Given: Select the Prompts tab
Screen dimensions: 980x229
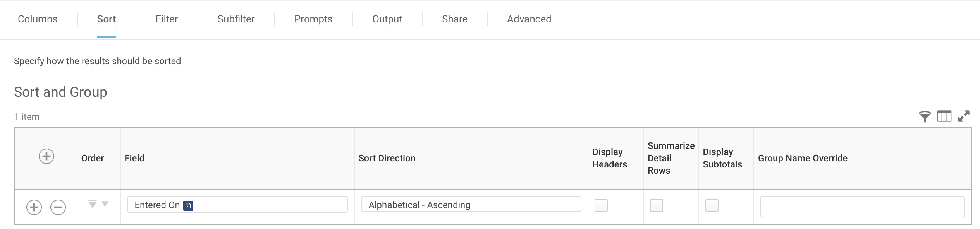Looking at the screenshot, I should pyautogui.click(x=313, y=19).
